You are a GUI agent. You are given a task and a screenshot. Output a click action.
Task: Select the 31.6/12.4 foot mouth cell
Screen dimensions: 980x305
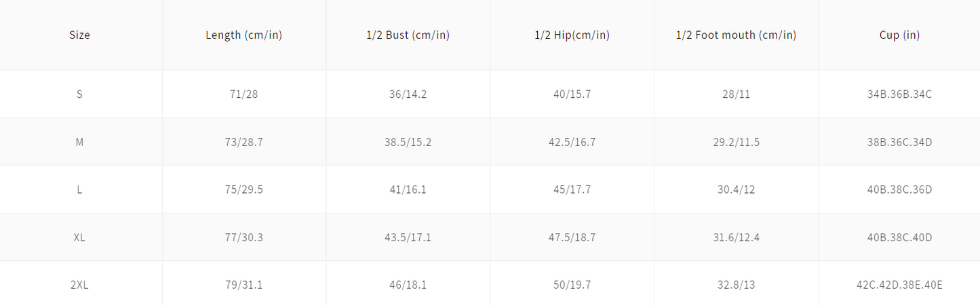[736, 237]
